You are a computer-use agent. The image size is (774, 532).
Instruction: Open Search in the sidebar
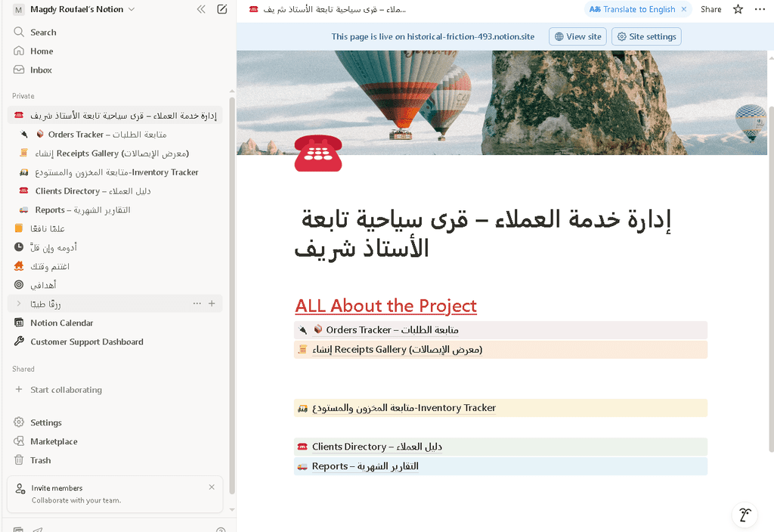click(43, 32)
